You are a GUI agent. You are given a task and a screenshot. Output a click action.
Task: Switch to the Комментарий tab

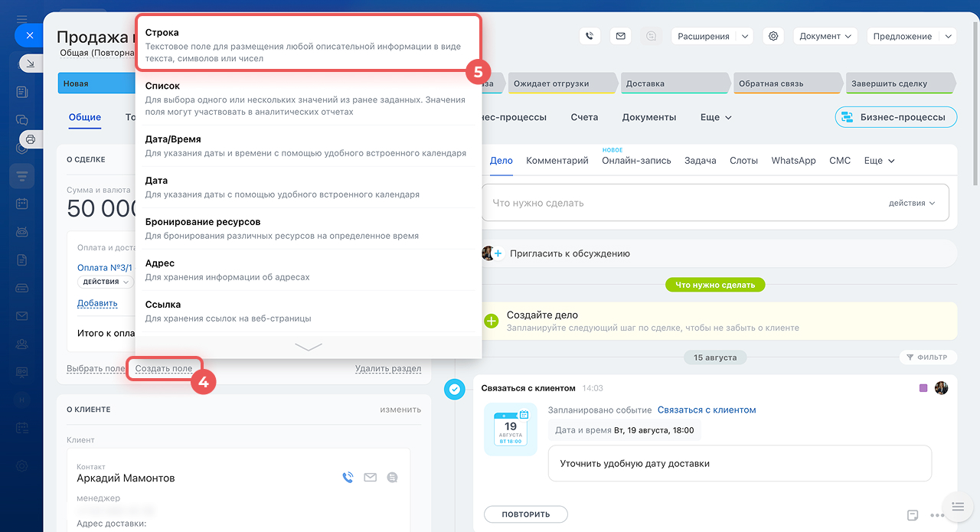[x=557, y=161]
